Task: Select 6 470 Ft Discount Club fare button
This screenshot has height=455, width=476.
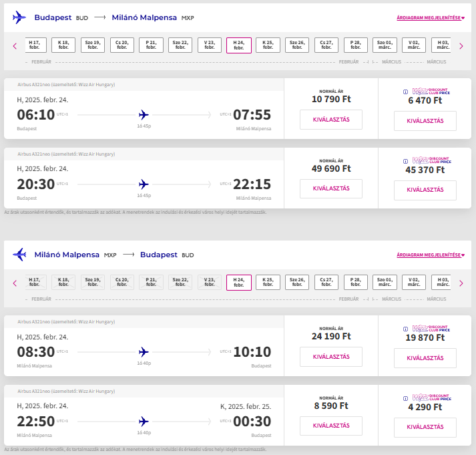Action: coord(425,121)
